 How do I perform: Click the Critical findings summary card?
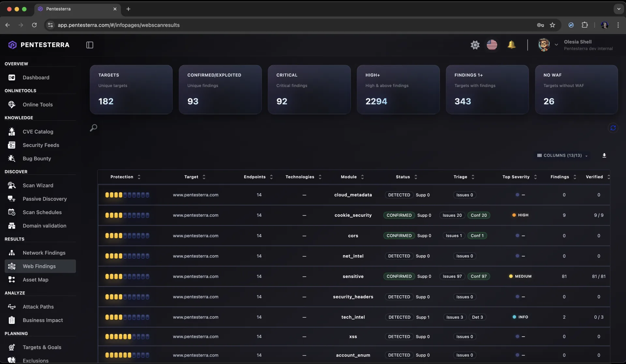click(x=309, y=89)
